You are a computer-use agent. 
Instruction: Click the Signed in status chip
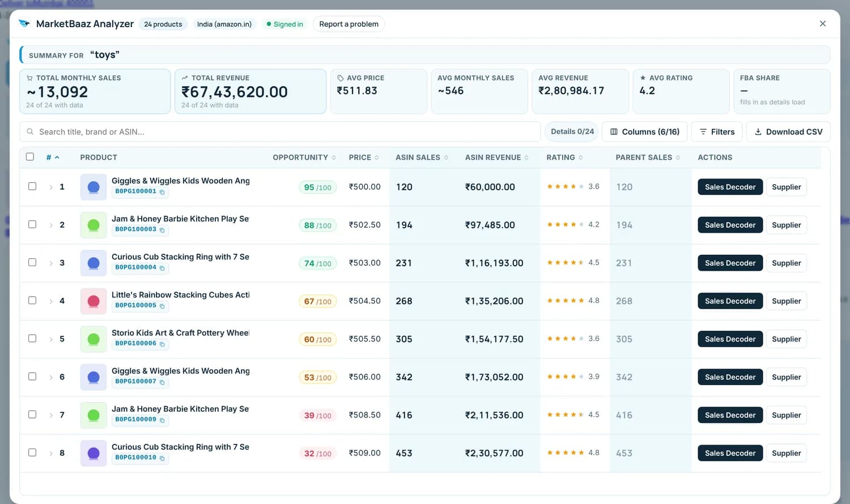pos(284,24)
